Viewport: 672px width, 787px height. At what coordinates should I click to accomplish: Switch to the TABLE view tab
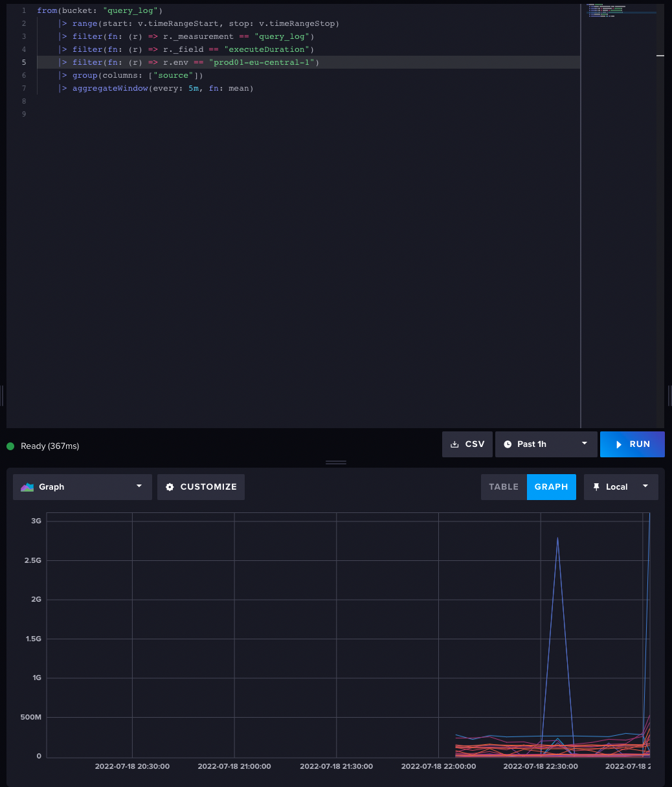tap(504, 486)
